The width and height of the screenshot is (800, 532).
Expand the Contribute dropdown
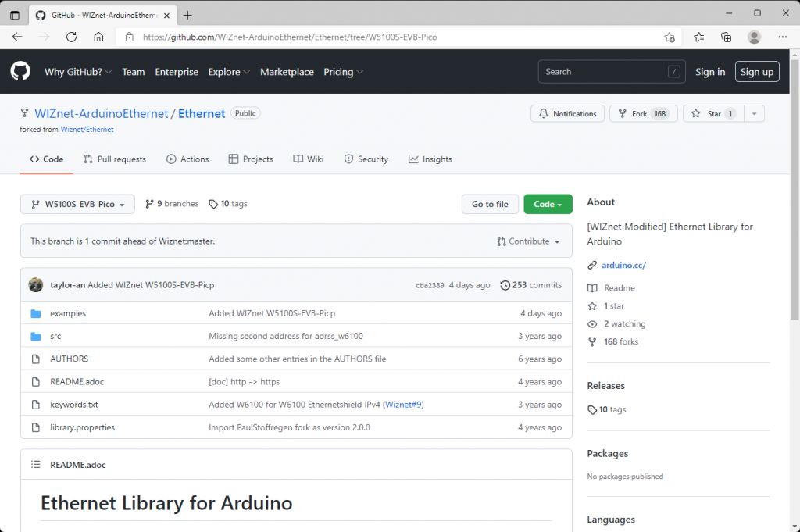pyautogui.click(x=529, y=241)
